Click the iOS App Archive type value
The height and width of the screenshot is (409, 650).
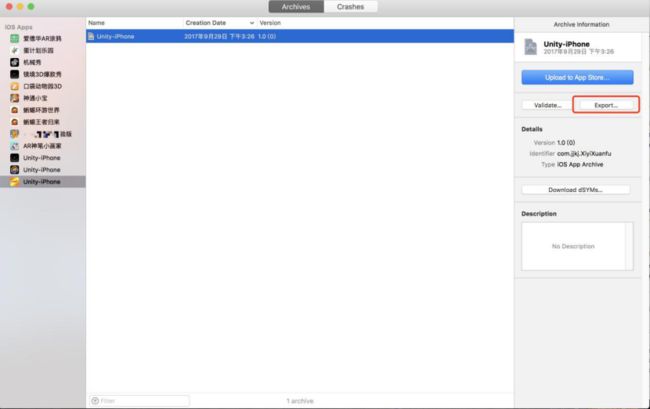tap(580, 165)
